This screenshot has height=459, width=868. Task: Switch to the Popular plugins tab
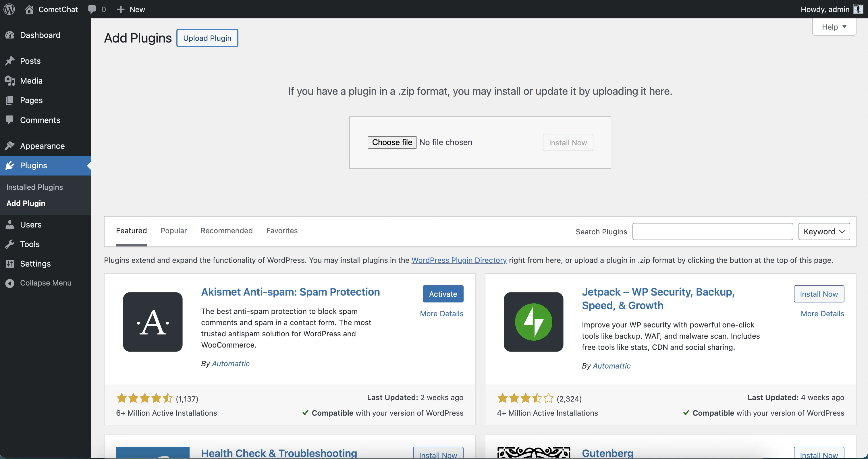[x=173, y=231]
